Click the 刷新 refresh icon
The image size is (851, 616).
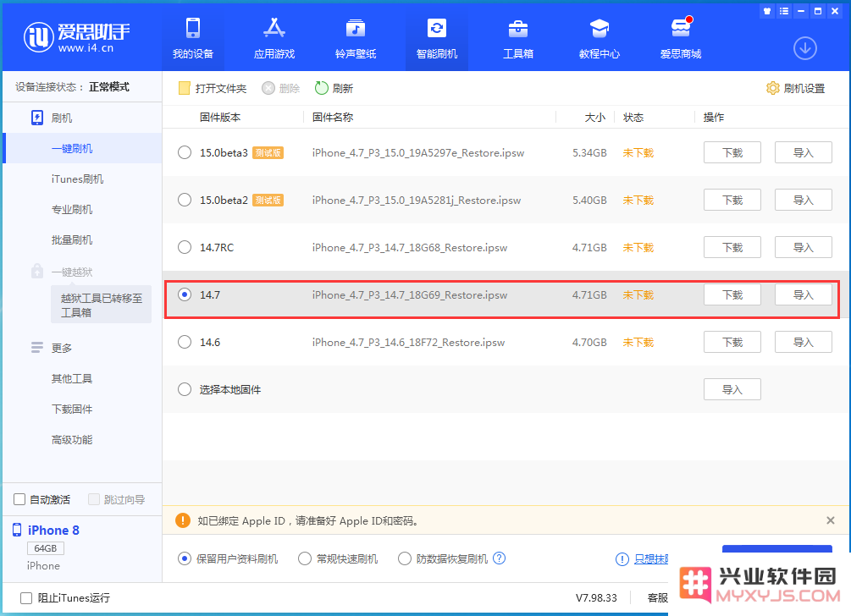click(321, 88)
